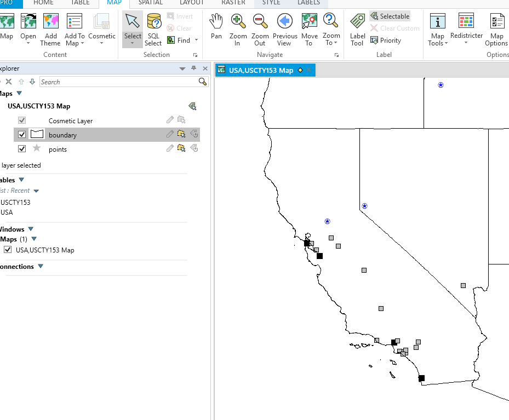
Task: Toggle automatic labels for points layer
Action: pos(194,148)
